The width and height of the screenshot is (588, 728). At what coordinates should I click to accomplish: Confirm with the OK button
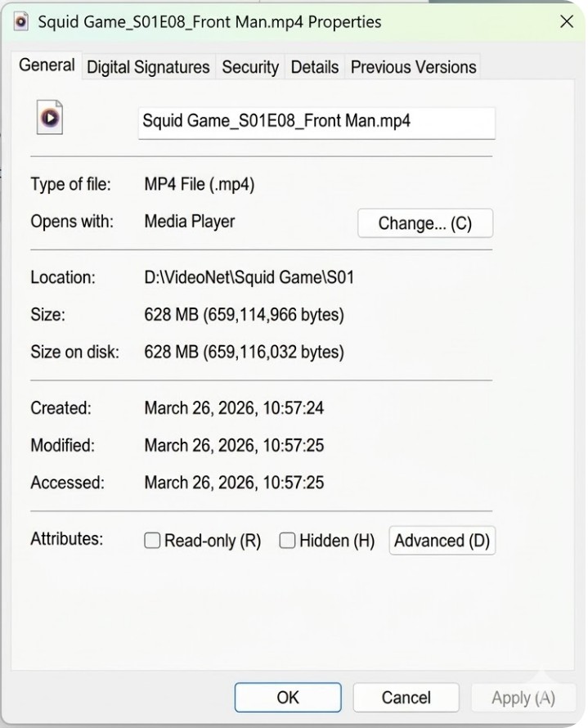coord(288,698)
